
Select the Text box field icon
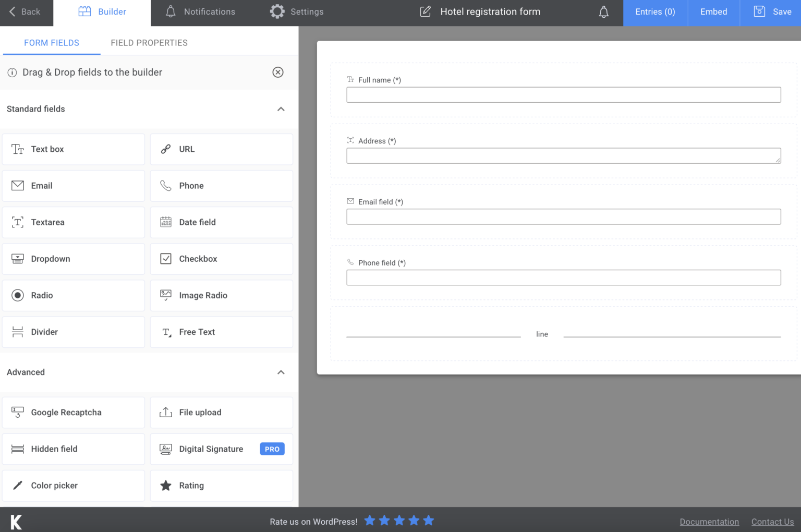(17, 149)
